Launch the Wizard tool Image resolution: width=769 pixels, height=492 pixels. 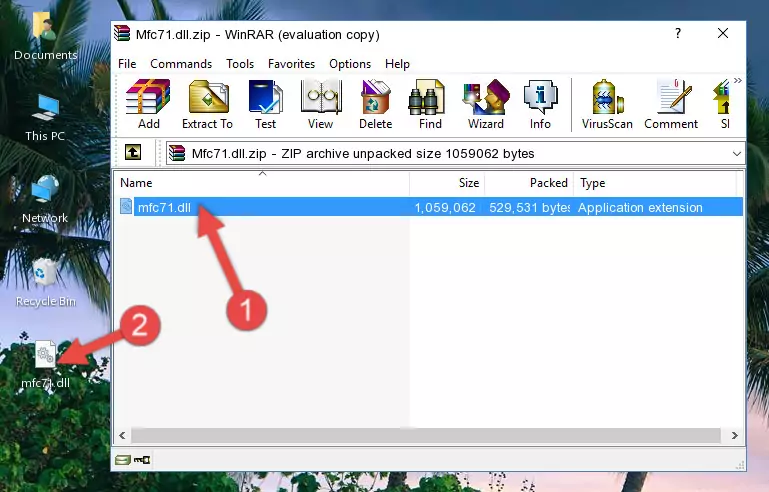point(486,104)
